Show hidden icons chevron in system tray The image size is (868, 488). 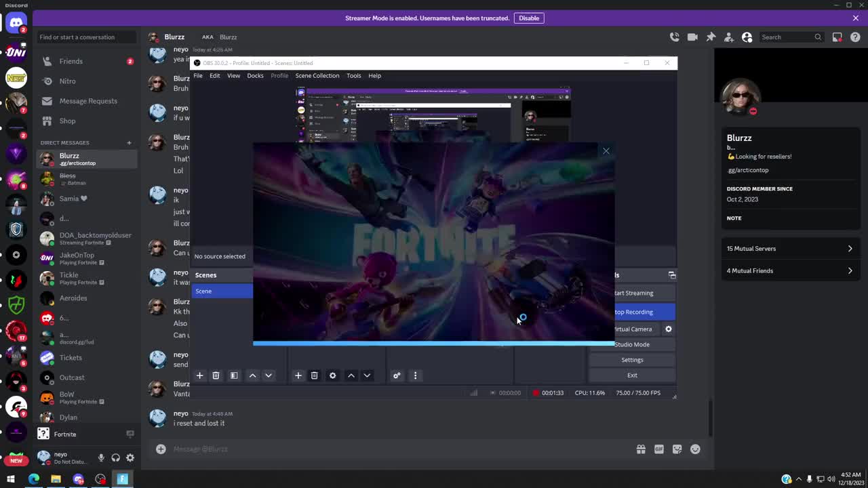coord(799,479)
